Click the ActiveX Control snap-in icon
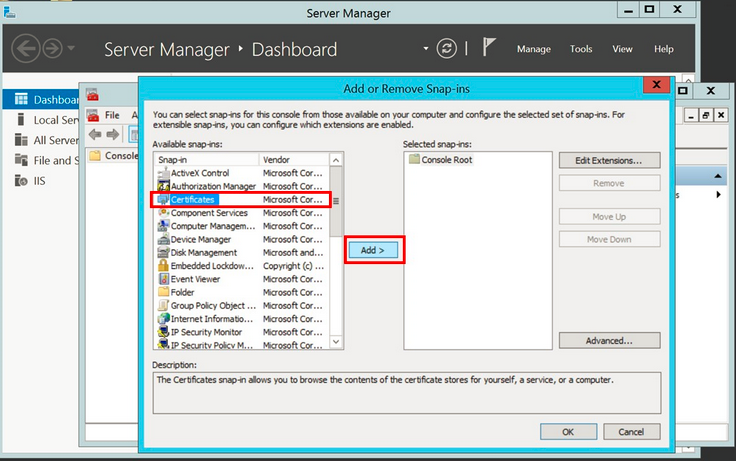The height and width of the screenshot is (461, 736). (x=163, y=173)
